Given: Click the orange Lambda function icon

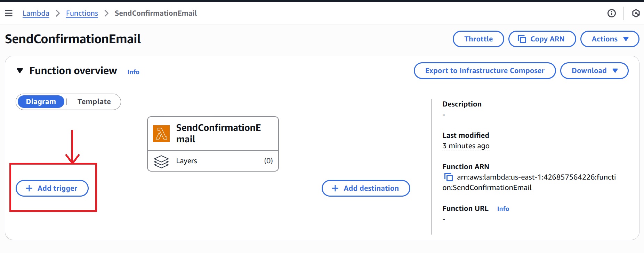Looking at the screenshot, I should [161, 134].
